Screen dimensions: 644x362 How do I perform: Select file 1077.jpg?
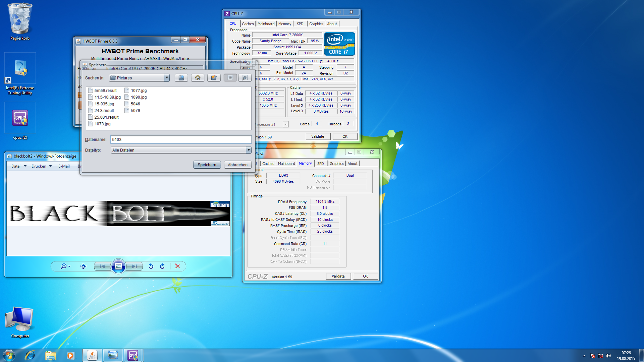(x=136, y=90)
